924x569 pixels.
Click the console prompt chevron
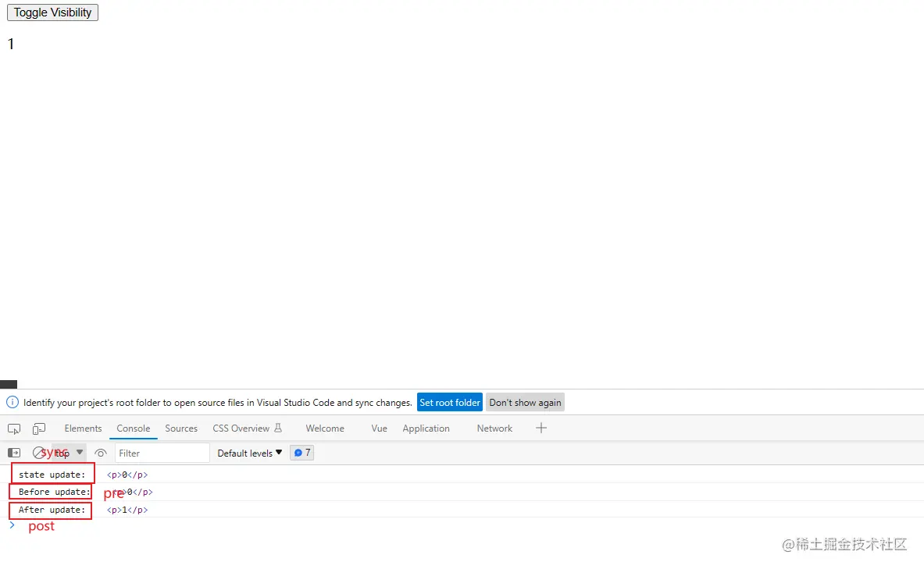point(12,525)
